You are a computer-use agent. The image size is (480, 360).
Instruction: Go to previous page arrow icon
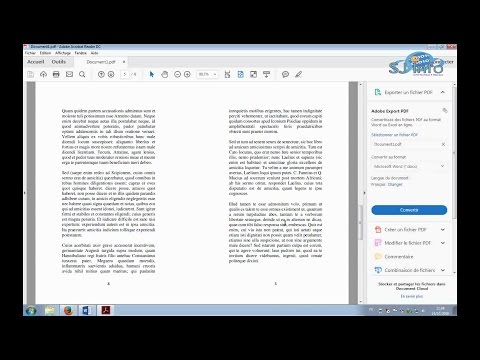101,74
